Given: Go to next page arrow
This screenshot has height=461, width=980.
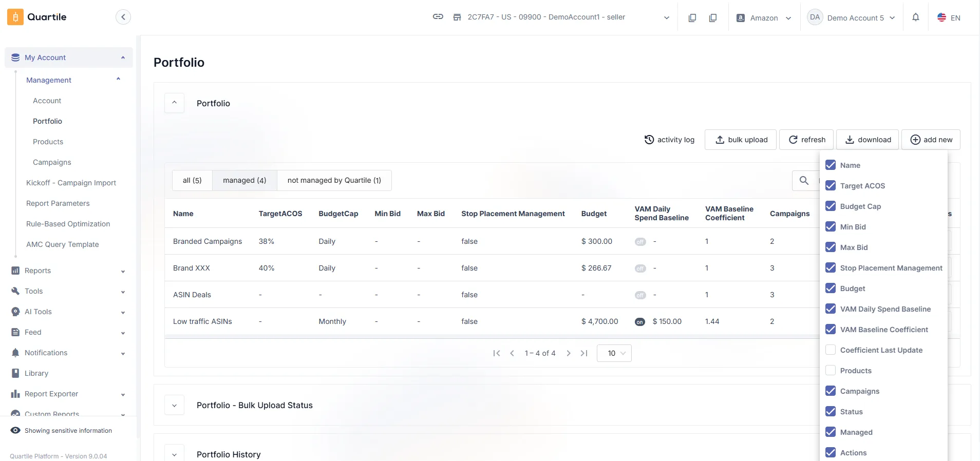Looking at the screenshot, I should pos(569,353).
